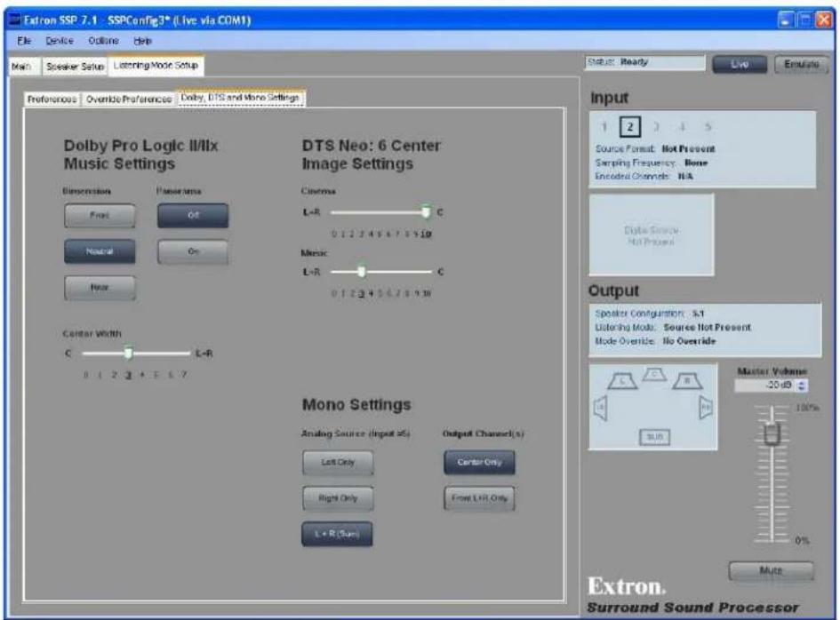Set Dimension to Neutral
The width and height of the screenshot is (840, 620).
click(x=100, y=251)
